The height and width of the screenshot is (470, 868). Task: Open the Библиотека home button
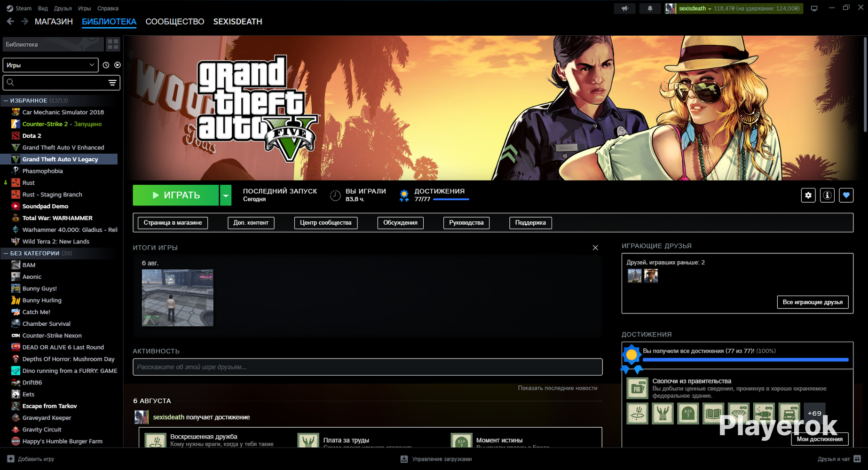(53, 45)
